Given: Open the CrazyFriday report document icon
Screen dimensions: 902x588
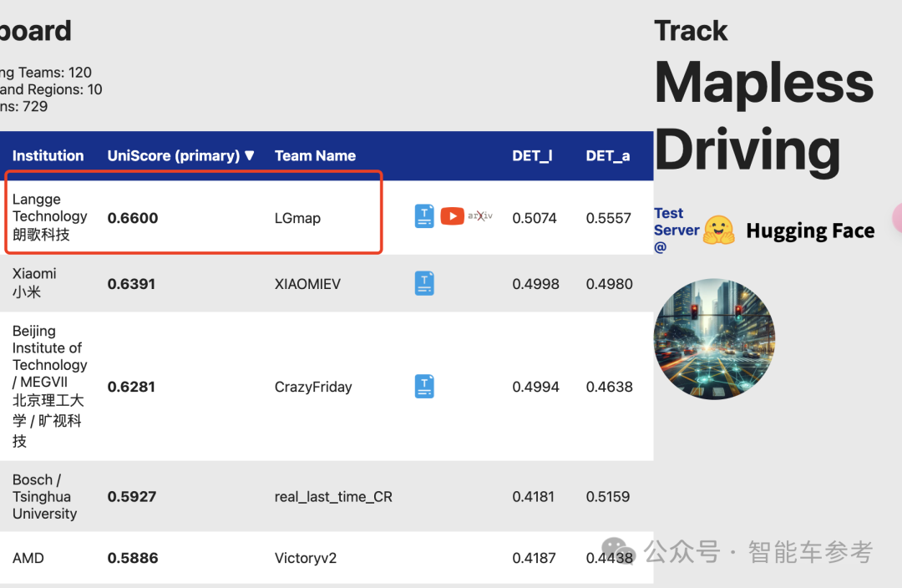Looking at the screenshot, I should 424,386.
